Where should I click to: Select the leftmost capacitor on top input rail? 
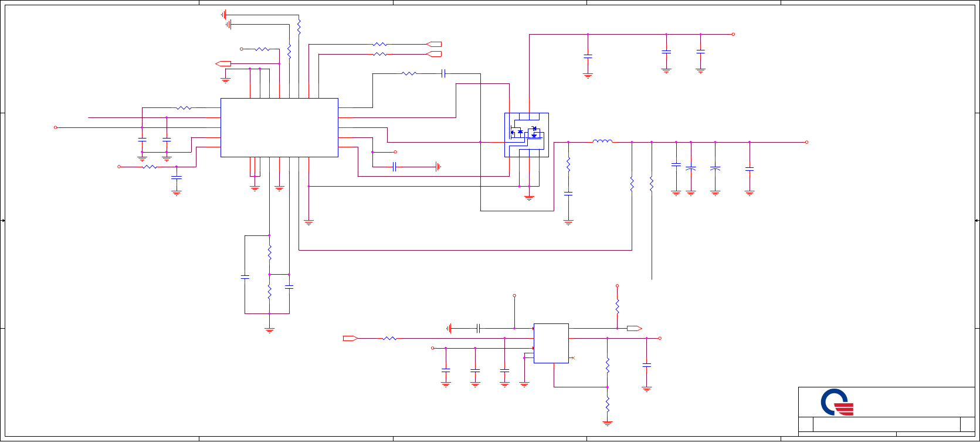click(x=588, y=56)
